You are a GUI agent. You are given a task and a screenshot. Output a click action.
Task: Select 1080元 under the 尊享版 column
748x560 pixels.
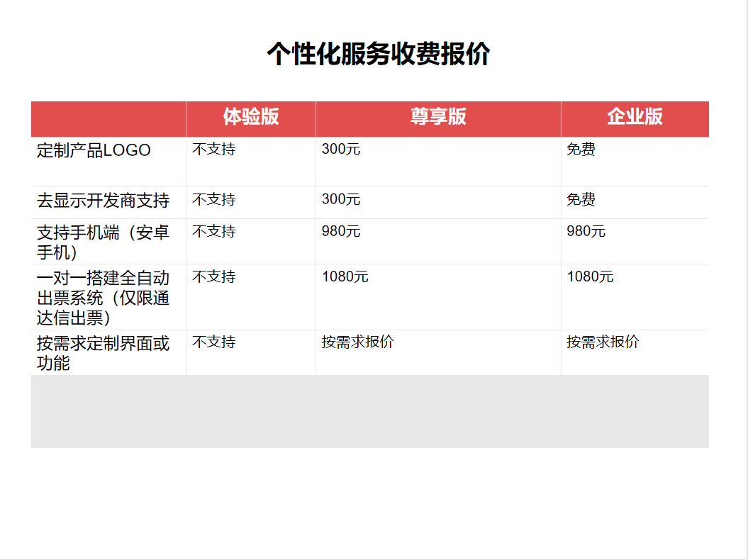tap(345, 277)
